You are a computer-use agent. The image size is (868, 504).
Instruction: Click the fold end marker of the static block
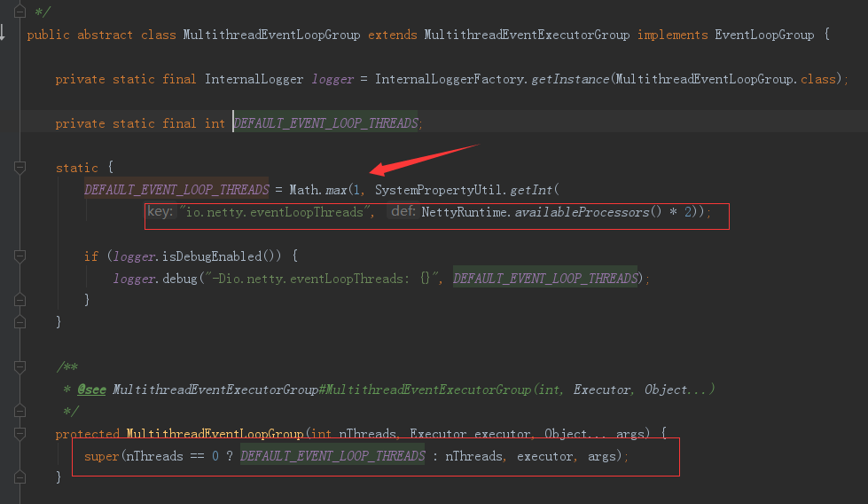coord(20,322)
